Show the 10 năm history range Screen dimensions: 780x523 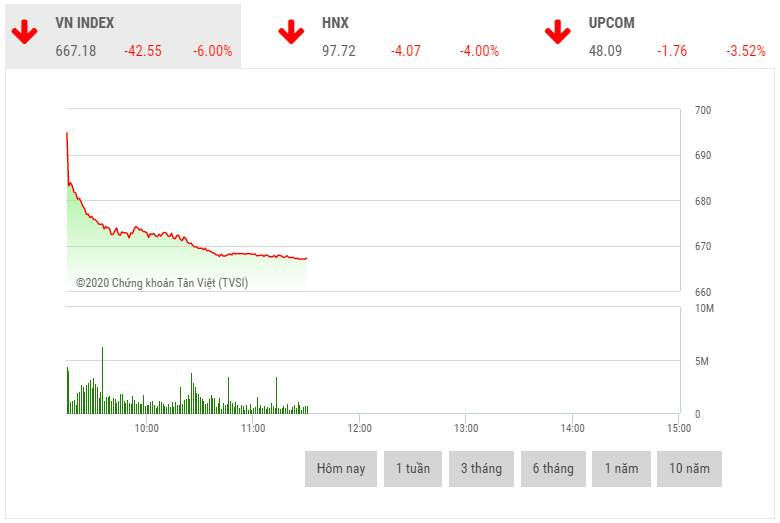689,468
